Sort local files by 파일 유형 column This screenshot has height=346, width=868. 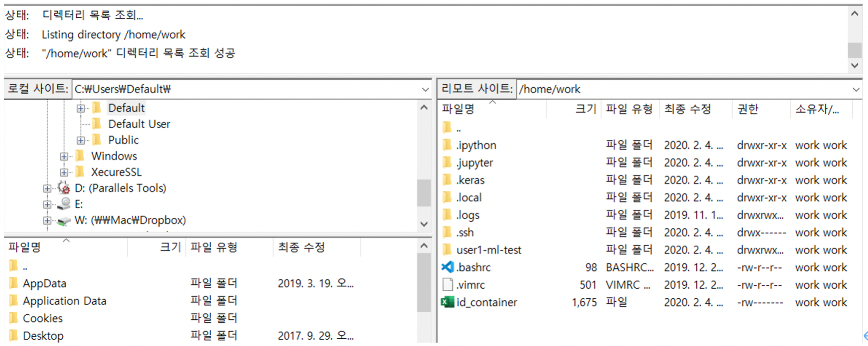229,247
